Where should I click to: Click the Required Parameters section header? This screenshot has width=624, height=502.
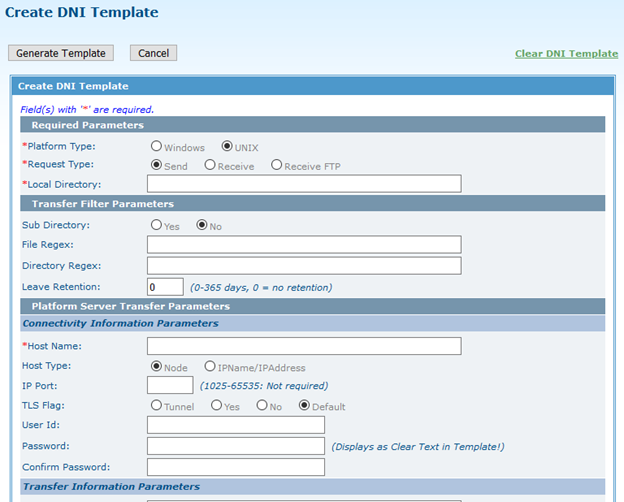tap(313, 125)
